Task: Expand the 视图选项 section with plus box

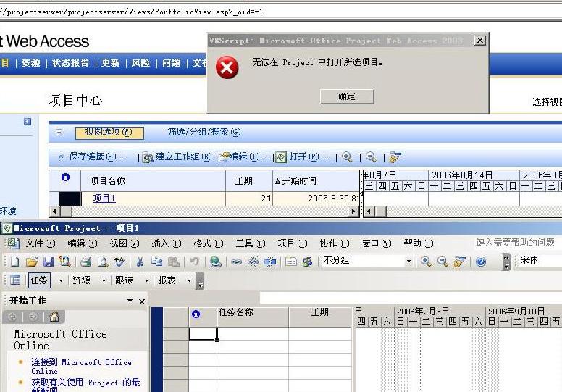Action: point(59,133)
